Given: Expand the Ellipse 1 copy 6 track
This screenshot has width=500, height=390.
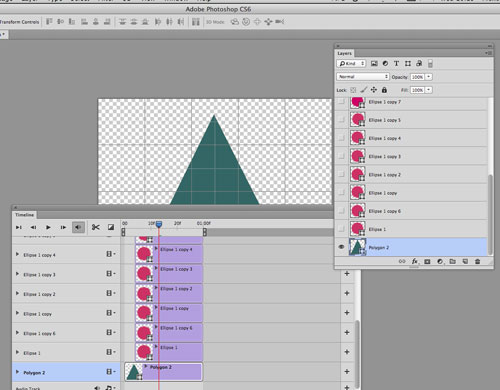Looking at the screenshot, I should pyautogui.click(x=17, y=332).
